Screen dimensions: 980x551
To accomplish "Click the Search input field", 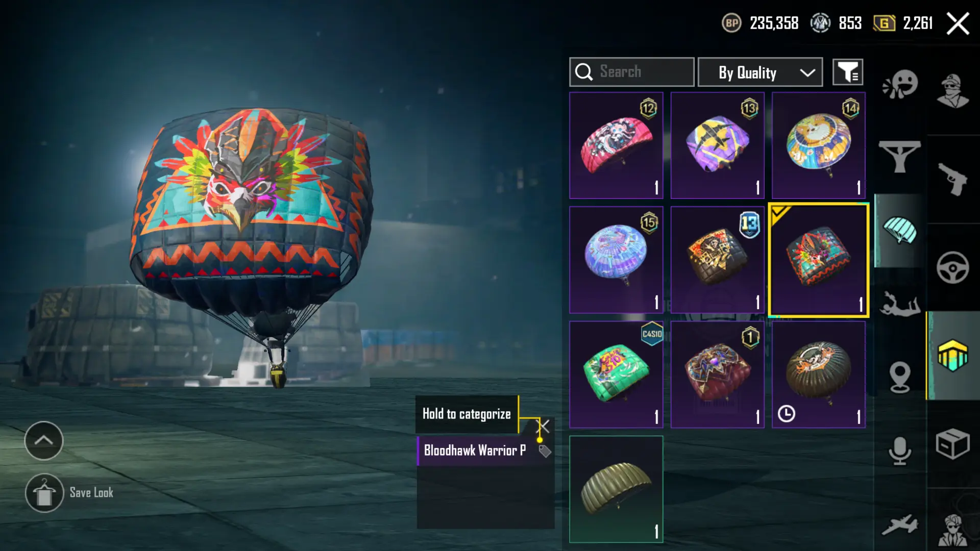I will [632, 72].
